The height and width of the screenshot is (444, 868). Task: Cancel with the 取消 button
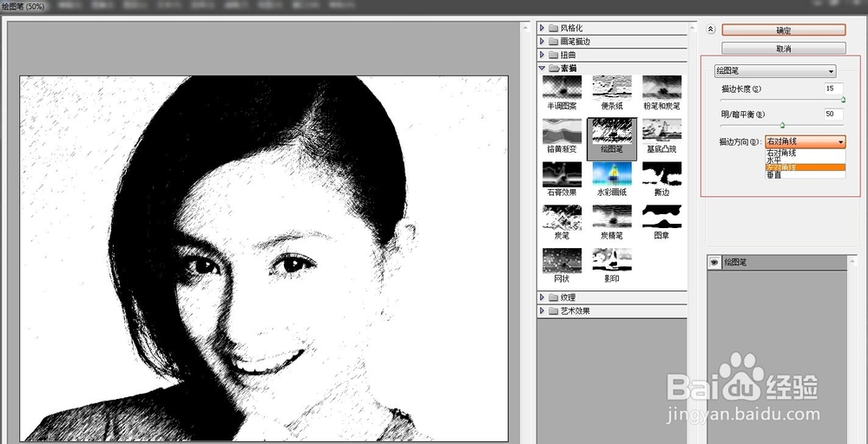tap(783, 48)
